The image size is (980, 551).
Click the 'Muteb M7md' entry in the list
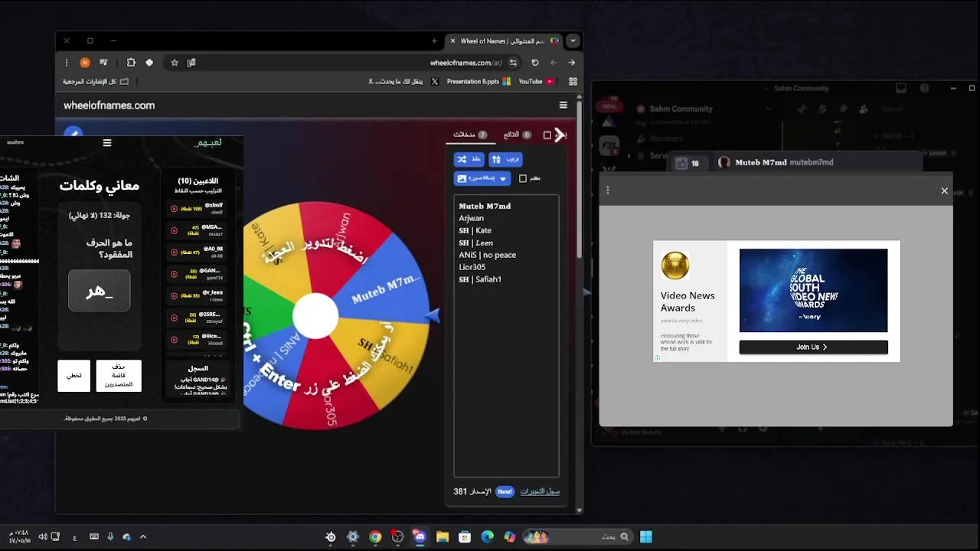coord(485,206)
